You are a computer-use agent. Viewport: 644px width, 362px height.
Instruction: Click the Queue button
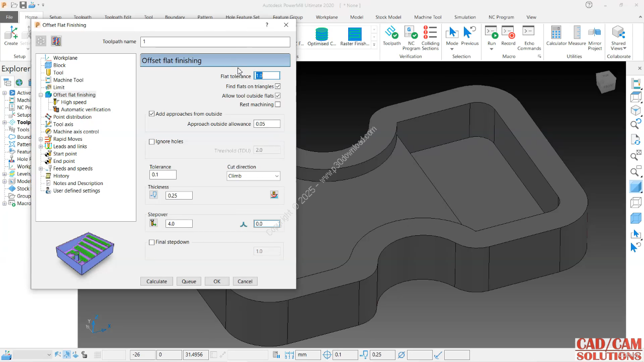[x=189, y=281]
